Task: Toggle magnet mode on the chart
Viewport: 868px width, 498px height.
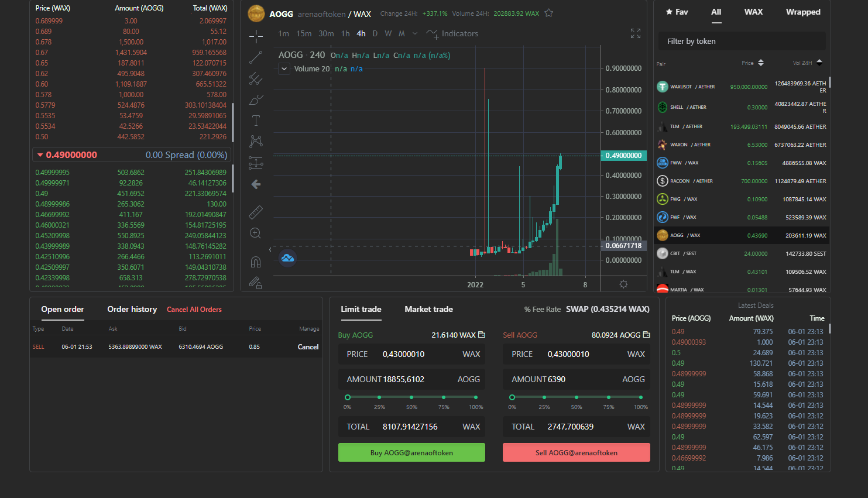Action: [x=256, y=262]
